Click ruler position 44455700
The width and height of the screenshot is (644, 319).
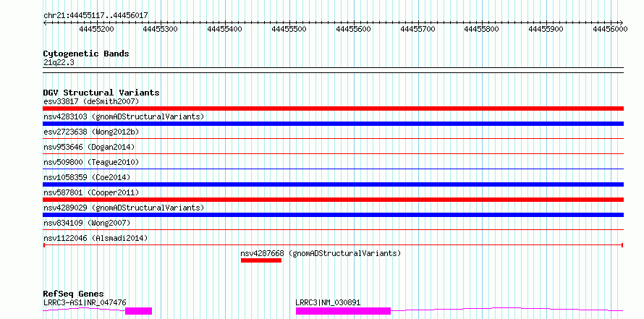(x=418, y=29)
